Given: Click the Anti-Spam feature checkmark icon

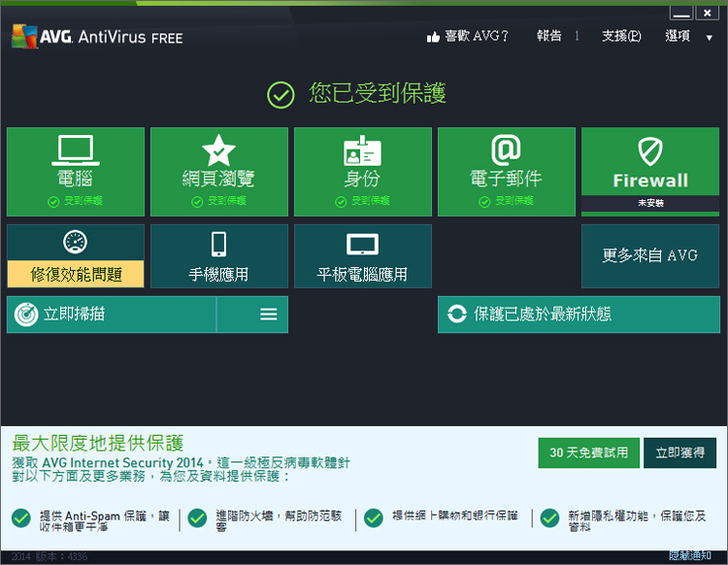Looking at the screenshot, I should point(21,518).
